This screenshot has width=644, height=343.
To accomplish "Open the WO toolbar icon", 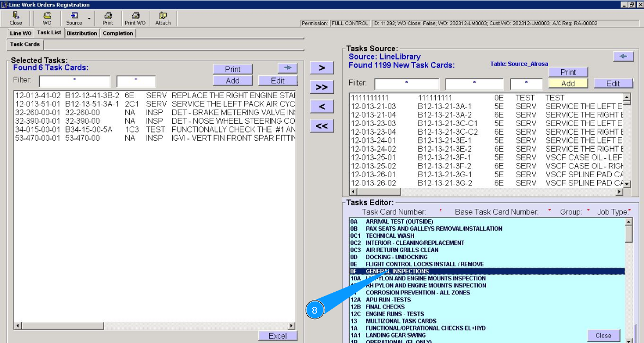I will 47,19.
